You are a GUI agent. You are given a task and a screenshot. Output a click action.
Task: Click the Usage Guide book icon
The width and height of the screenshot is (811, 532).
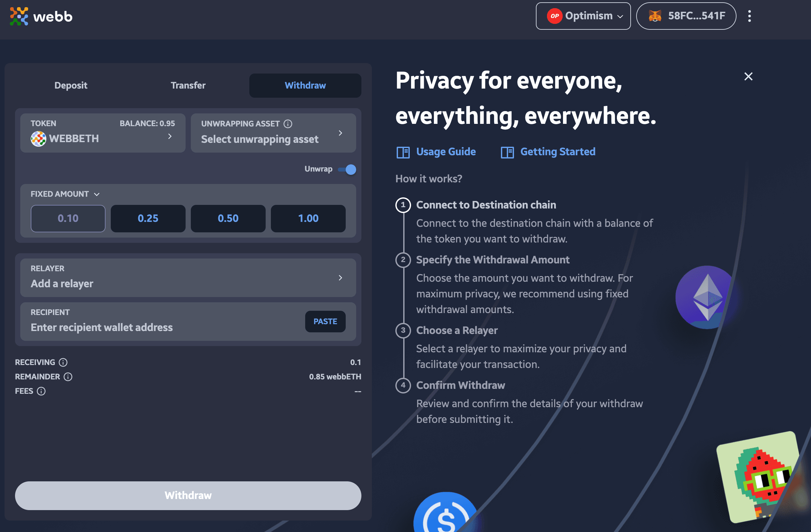coord(403,152)
